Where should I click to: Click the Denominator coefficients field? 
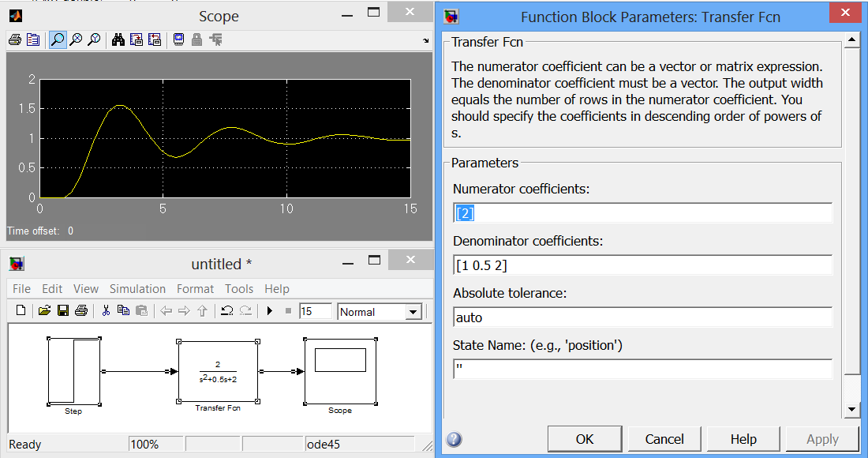(x=642, y=265)
